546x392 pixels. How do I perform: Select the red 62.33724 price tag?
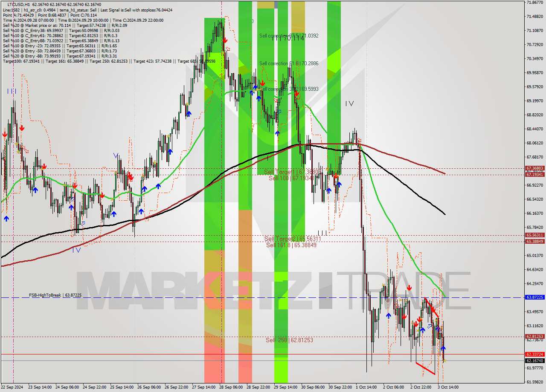(534, 354)
